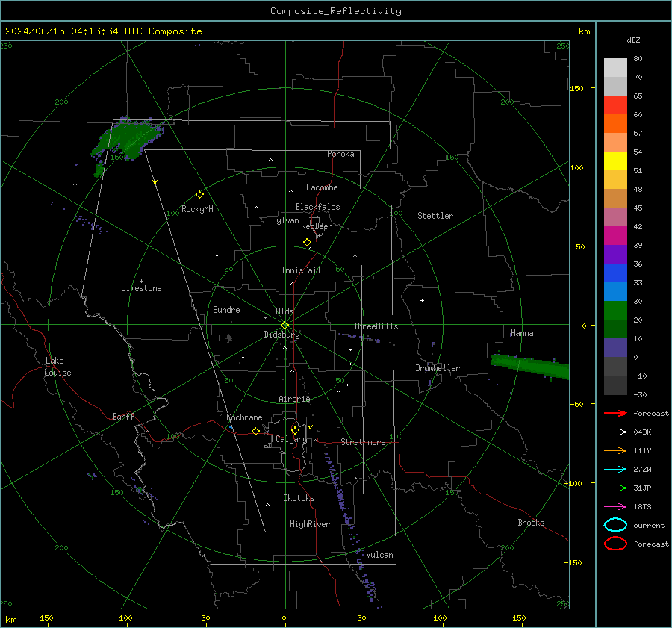Pick the purple swatch between 39 and 36

coord(615,255)
